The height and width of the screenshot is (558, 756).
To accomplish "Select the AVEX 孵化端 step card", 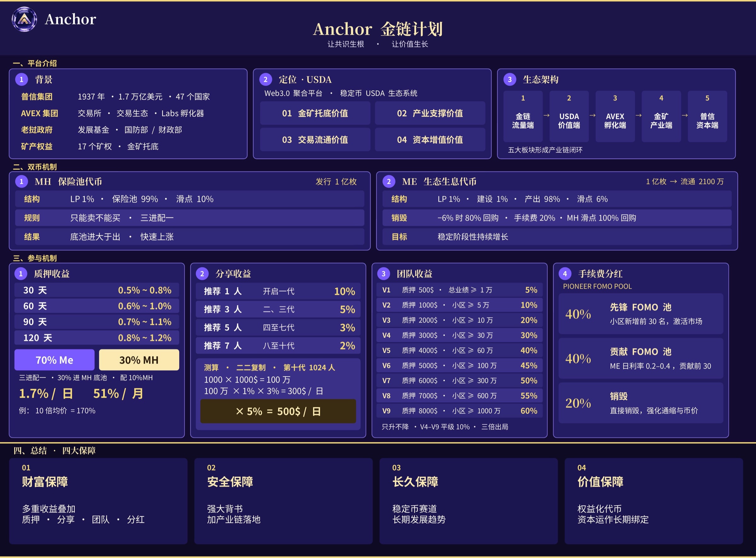I will pos(615,116).
